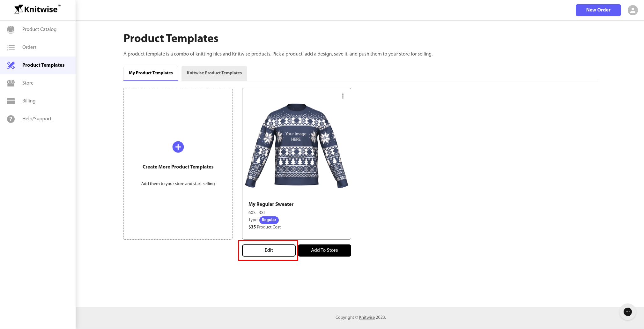Click the Knitwise logo
This screenshot has height=329, width=644.
point(38,9)
